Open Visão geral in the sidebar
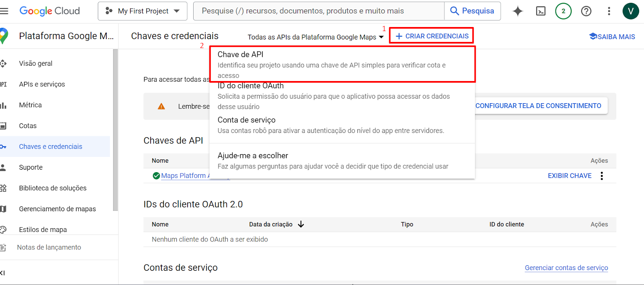Viewport: 644px width, 285px height. (35, 63)
